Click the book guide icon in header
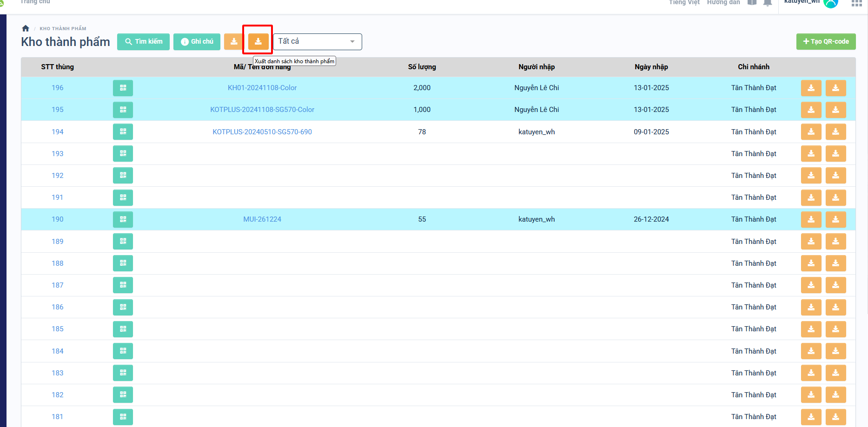The width and height of the screenshot is (868, 427). [x=752, y=2]
